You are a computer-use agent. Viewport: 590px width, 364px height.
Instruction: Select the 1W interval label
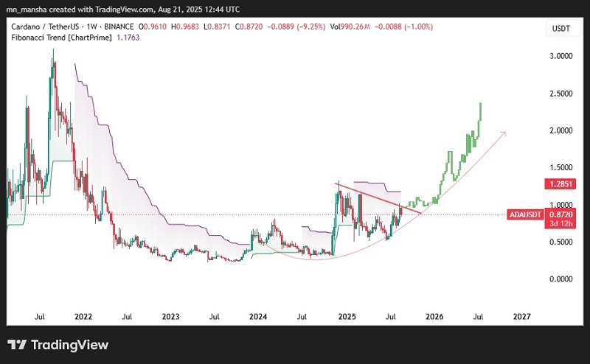pyautogui.click(x=93, y=26)
